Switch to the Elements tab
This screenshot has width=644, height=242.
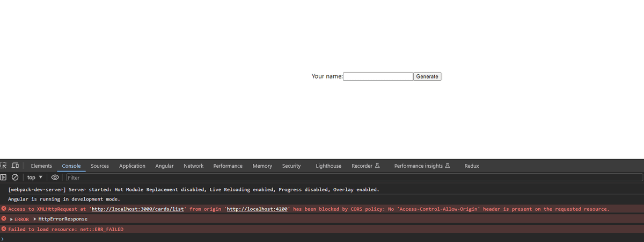pos(41,166)
